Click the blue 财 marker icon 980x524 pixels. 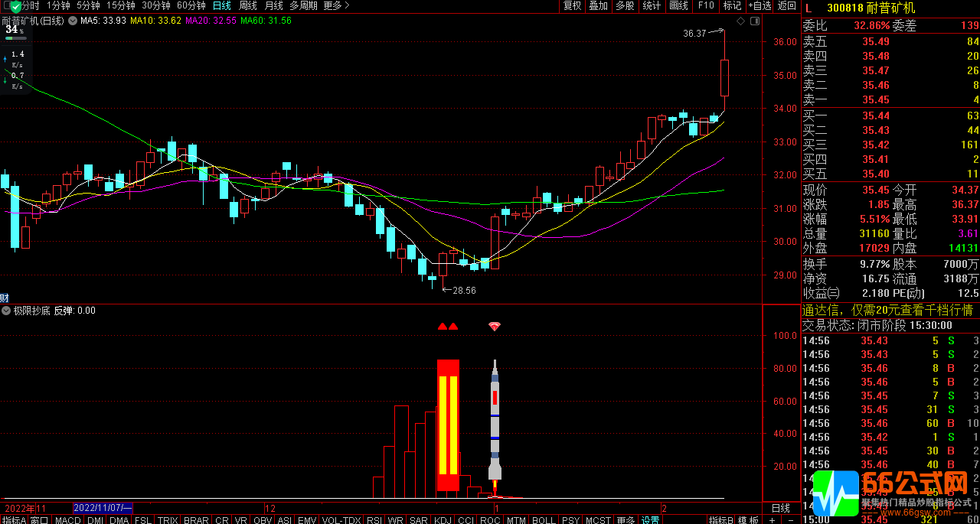tap(5, 298)
